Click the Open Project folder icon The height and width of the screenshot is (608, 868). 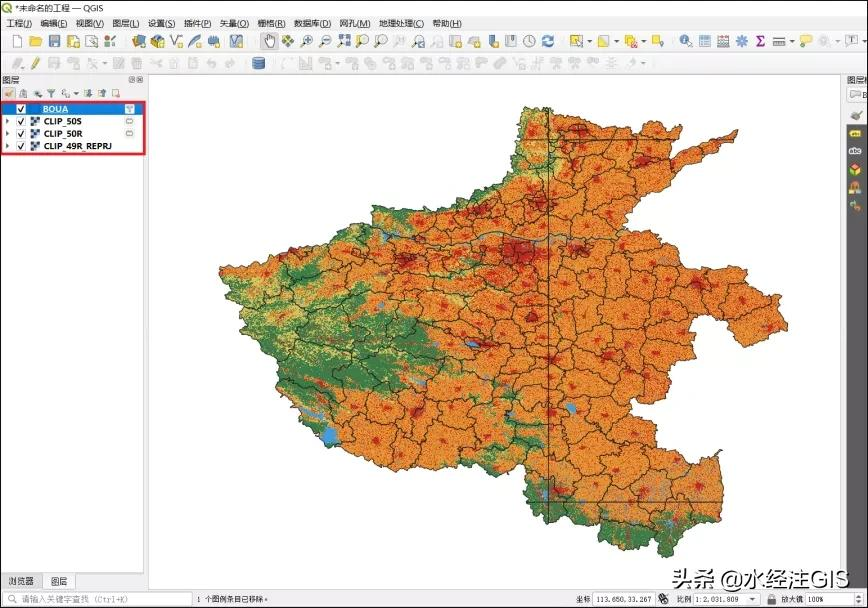pyautogui.click(x=36, y=41)
